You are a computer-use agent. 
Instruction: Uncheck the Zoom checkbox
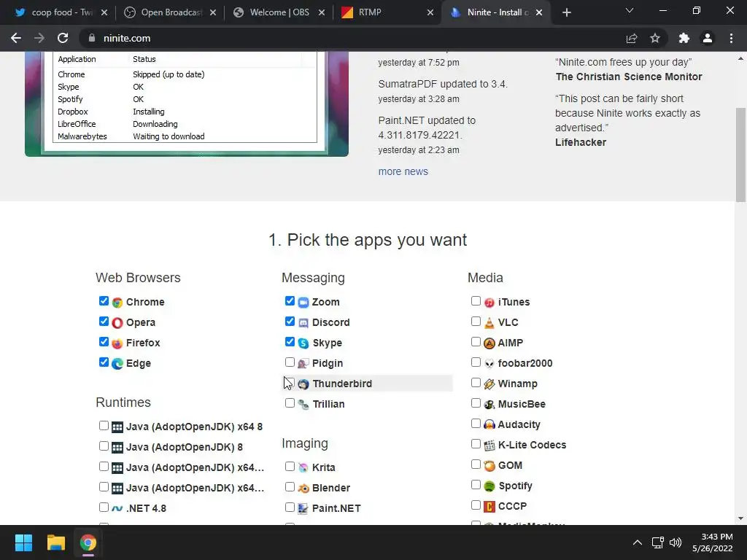(290, 301)
